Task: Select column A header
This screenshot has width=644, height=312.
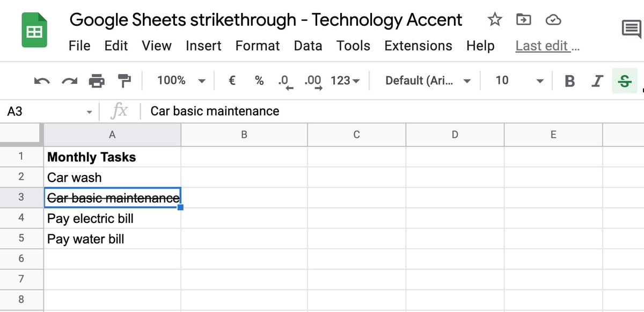Action: pyautogui.click(x=112, y=135)
